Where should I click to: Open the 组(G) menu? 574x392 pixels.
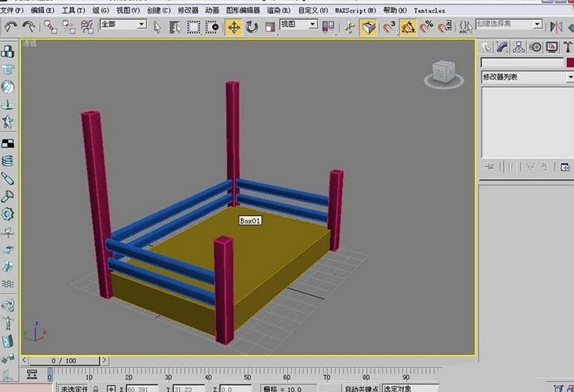pyautogui.click(x=101, y=10)
